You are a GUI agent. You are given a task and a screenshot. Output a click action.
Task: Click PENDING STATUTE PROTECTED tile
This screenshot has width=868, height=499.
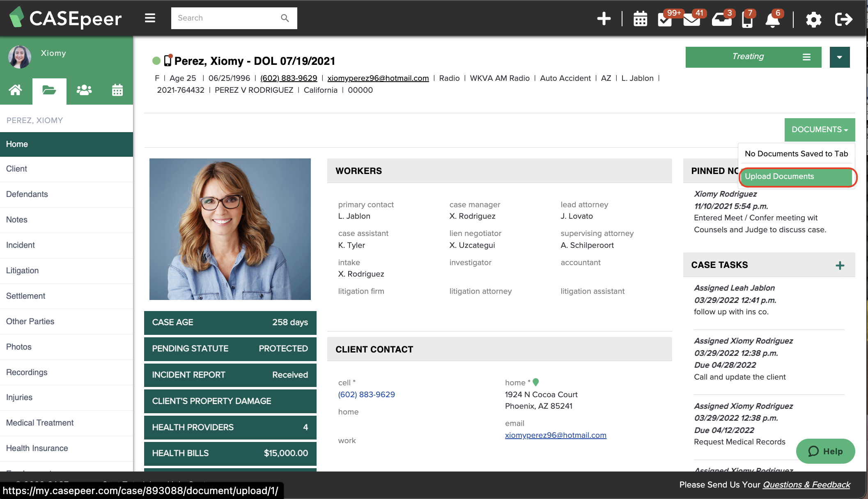(x=230, y=349)
